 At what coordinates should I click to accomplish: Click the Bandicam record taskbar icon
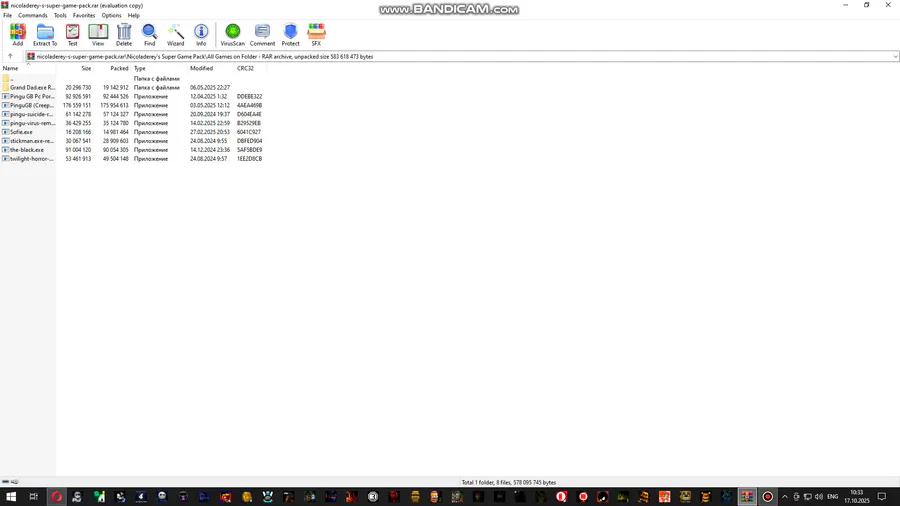point(767,497)
